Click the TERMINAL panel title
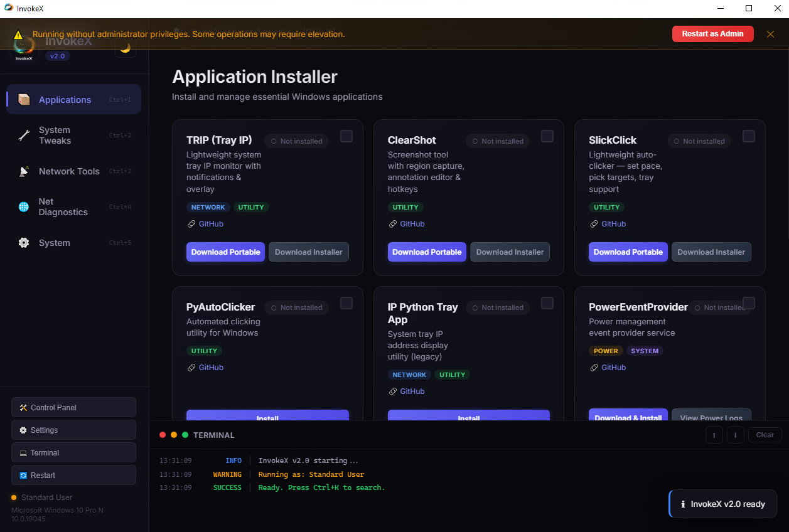The width and height of the screenshot is (789, 532). [214, 435]
